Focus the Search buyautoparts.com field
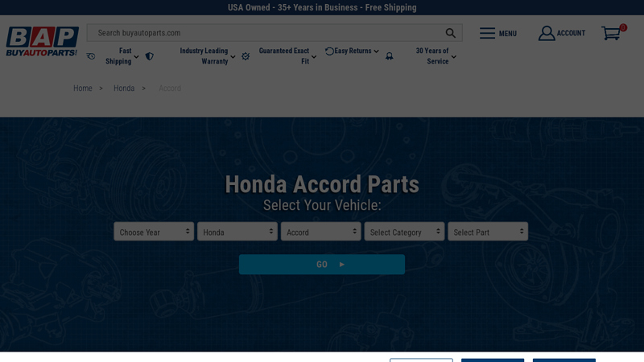This screenshot has width=644, height=362. click(x=275, y=33)
